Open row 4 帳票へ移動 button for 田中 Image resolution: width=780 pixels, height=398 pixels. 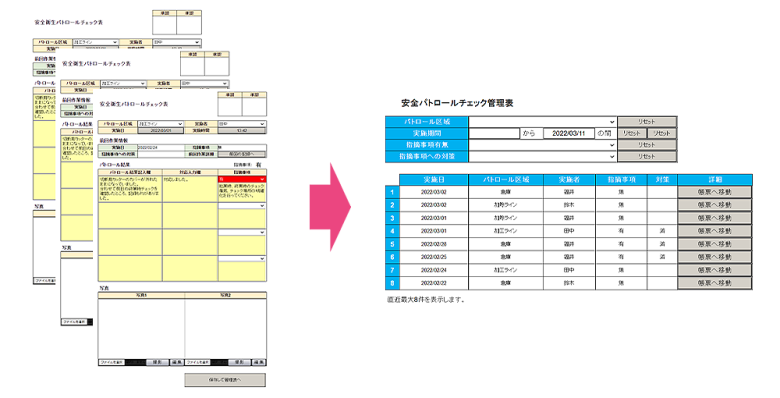(714, 231)
